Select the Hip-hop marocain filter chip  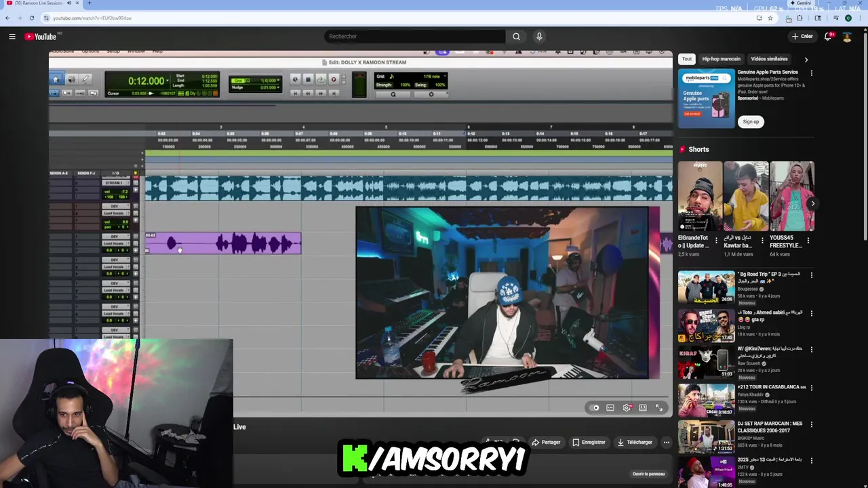[721, 59]
